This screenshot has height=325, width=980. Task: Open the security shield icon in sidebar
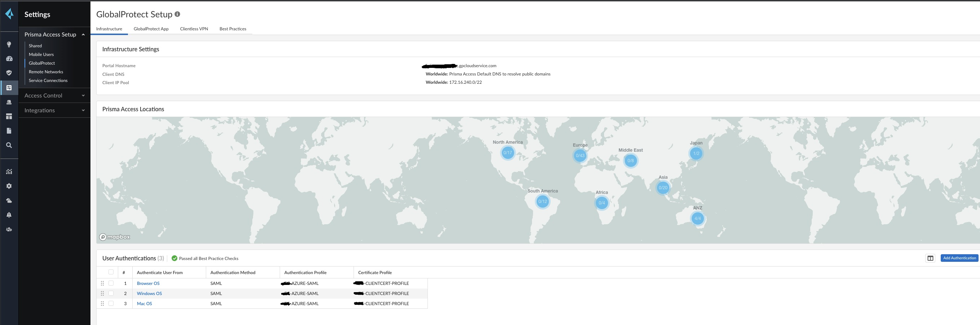(9, 72)
